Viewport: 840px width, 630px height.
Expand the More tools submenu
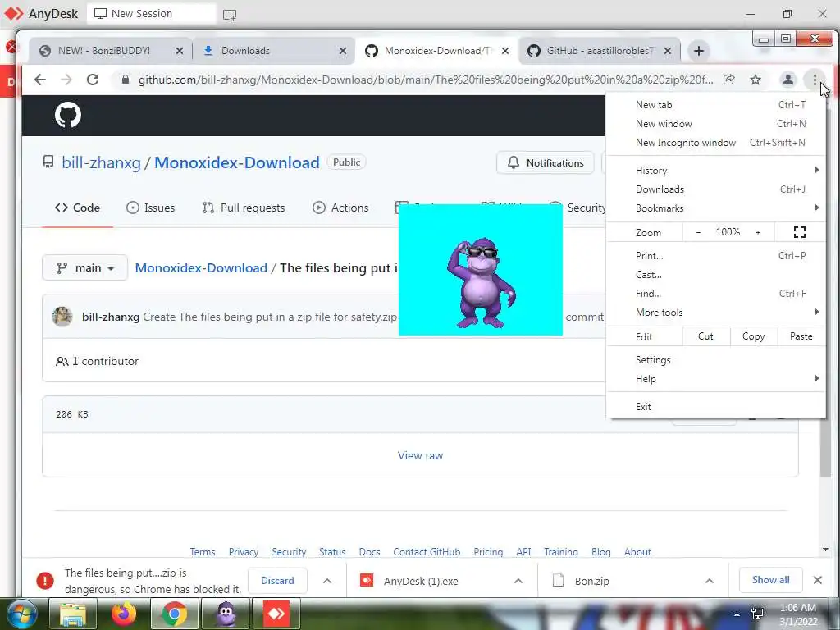[x=716, y=313]
